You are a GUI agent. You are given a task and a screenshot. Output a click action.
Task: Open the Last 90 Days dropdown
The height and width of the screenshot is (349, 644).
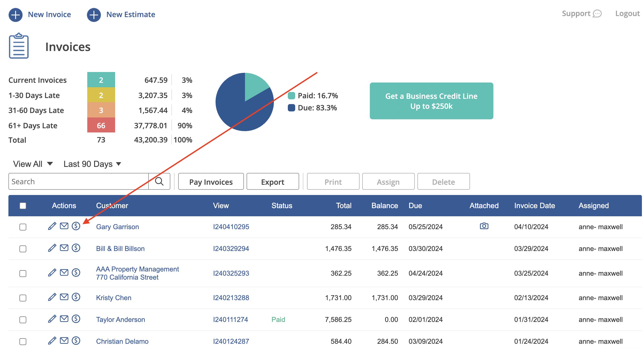pyautogui.click(x=92, y=164)
